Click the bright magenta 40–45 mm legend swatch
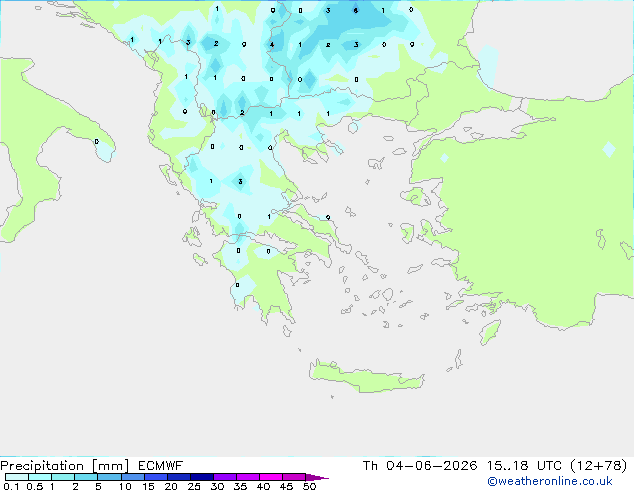Screen dimensions: 634x490 [x=271, y=477]
